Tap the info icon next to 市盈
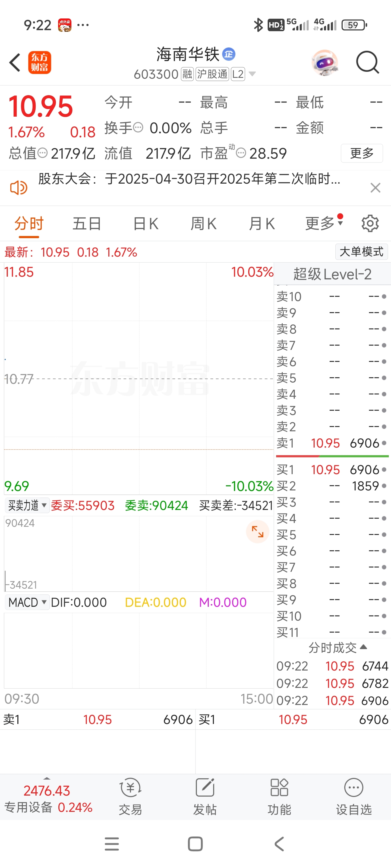The width and height of the screenshot is (391, 868). (241, 153)
